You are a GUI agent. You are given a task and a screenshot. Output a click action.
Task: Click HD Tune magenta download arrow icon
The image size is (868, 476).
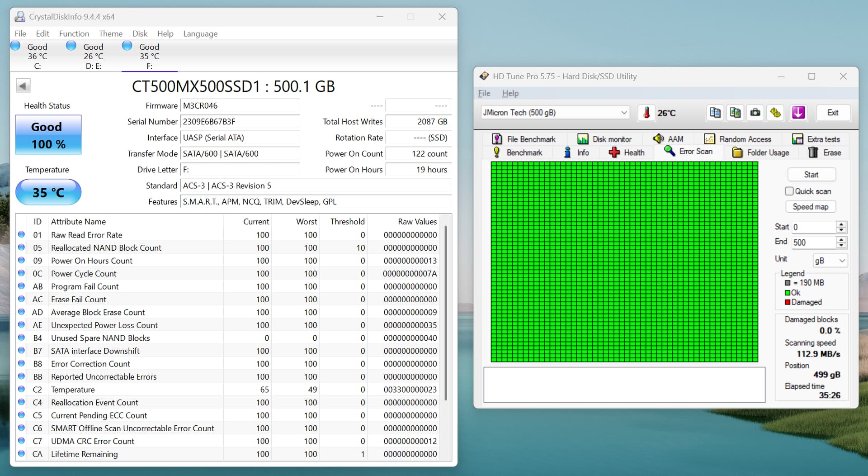click(798, 113)
